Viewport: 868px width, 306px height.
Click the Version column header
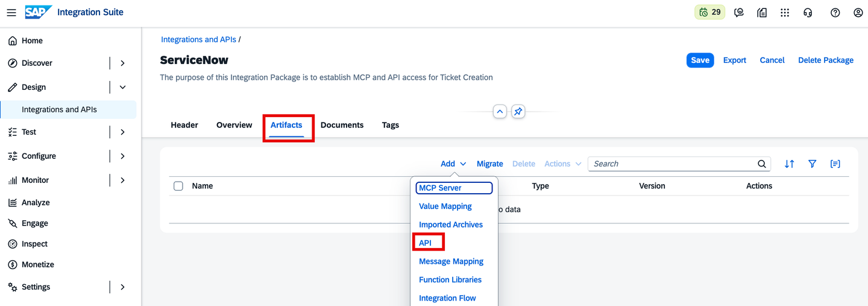click(652, 186)
